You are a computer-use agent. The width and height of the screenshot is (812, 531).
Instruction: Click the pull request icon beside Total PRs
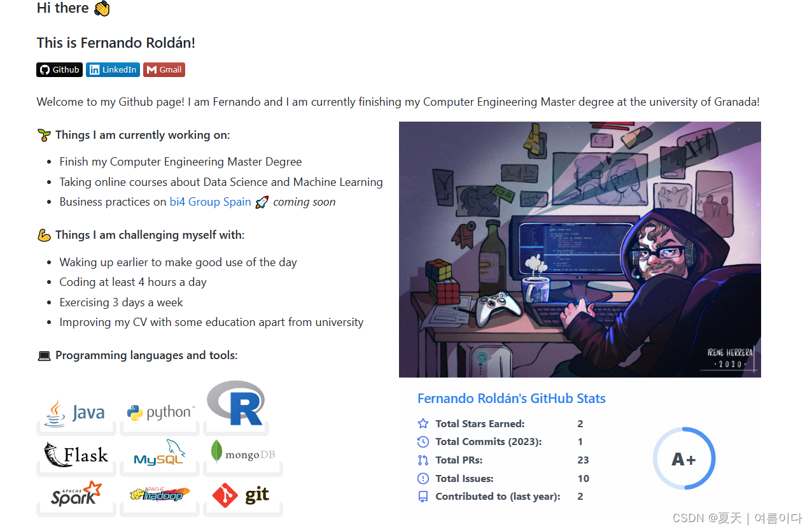coord(423,460)
